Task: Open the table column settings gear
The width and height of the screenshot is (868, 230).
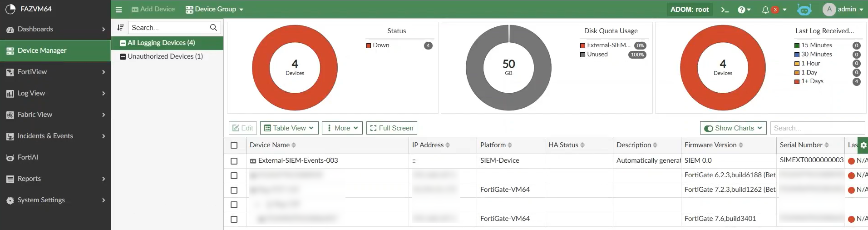Action: [x=863, y=145]
